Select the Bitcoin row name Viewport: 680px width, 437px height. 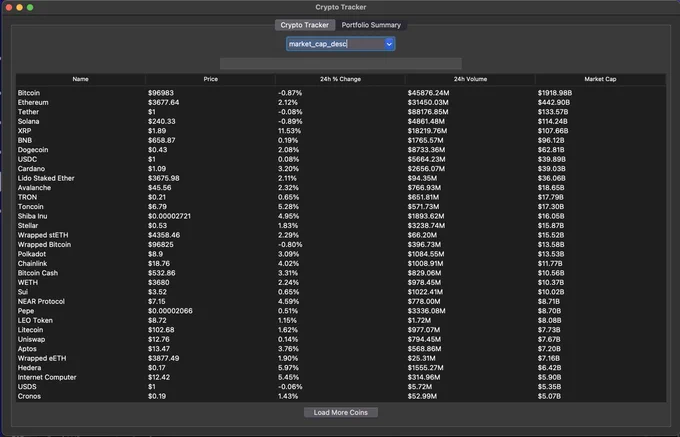pos(29,93)
